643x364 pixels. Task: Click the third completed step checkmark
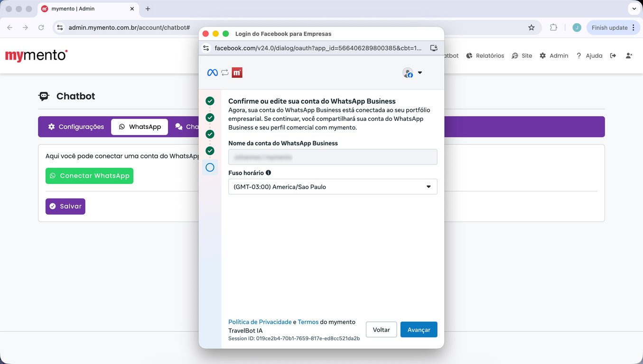(x=210, y=134)
